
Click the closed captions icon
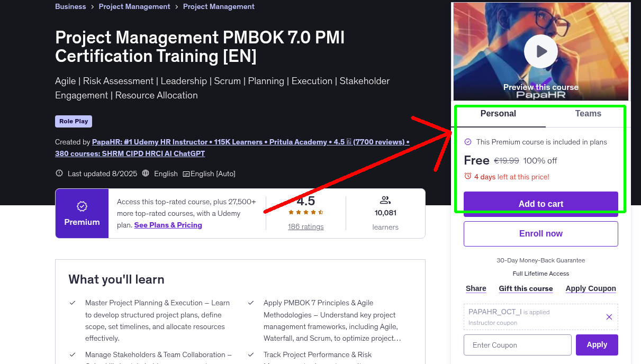(186, 174)
